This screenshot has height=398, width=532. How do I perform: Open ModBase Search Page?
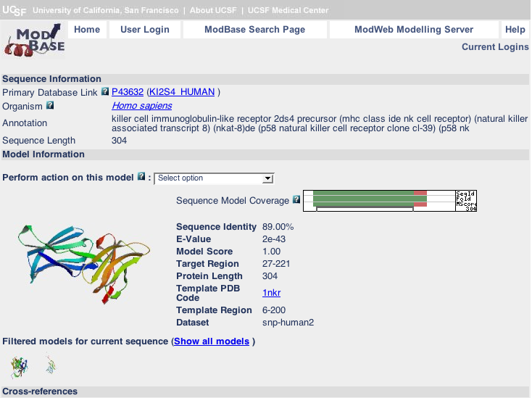pyautogui.click(x=254, y=30)
